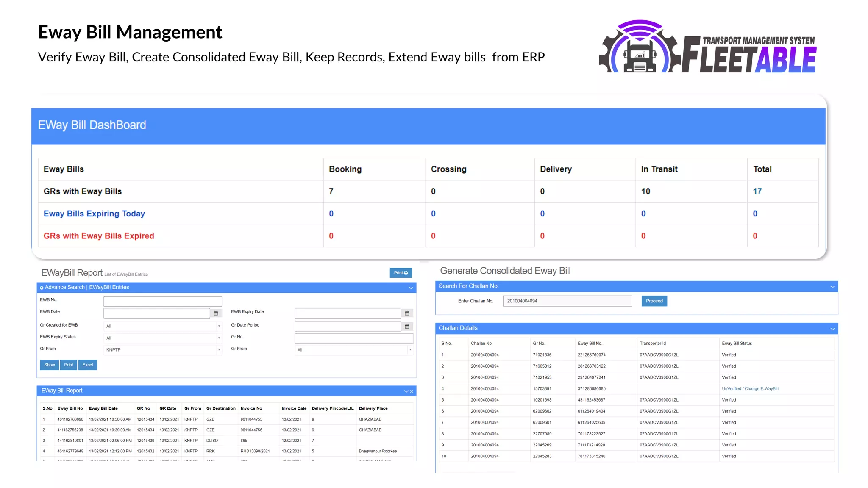Collapse the Advance Search panel

(411, 288)
